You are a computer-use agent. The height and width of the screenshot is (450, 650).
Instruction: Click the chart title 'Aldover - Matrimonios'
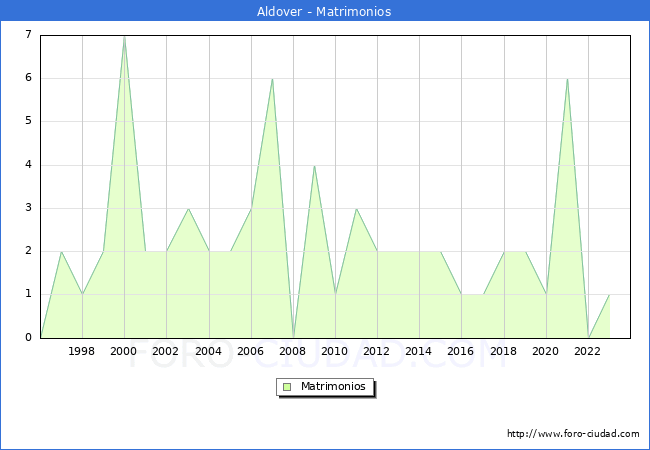[325, 12]
